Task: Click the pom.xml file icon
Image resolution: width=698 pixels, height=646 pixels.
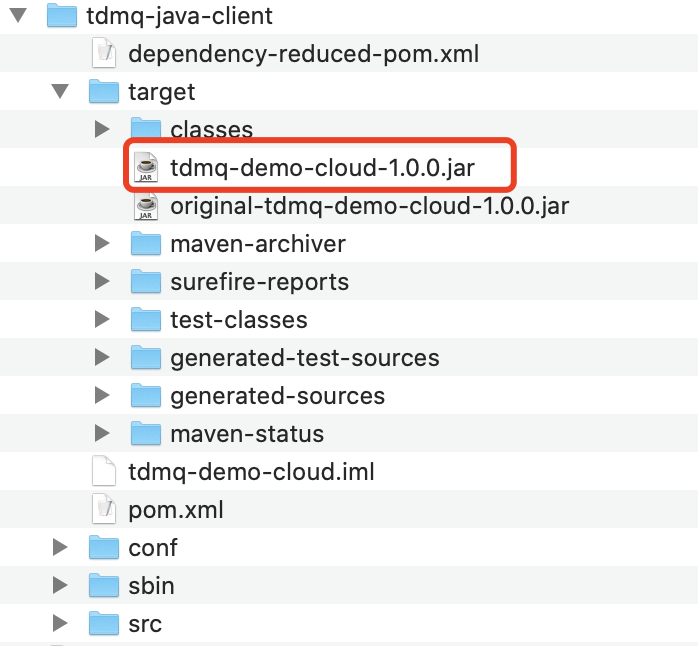Action: point(104,509)
